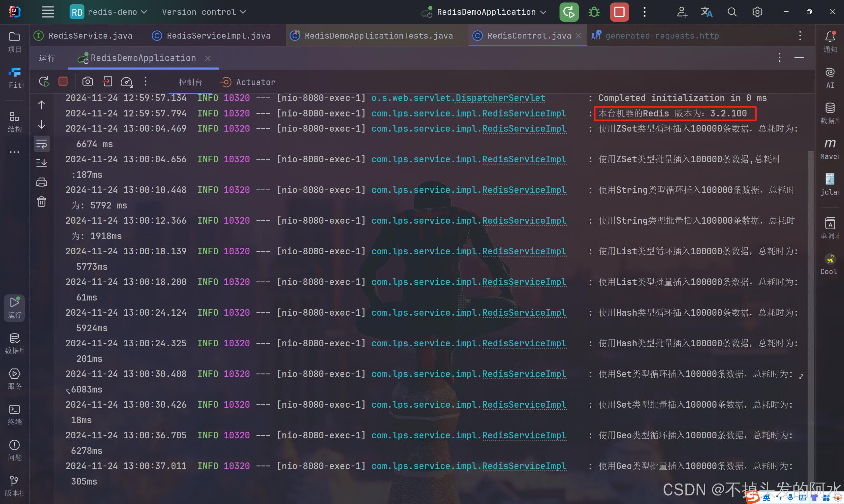Open the profiler gauge icon

tap(127, 81)
